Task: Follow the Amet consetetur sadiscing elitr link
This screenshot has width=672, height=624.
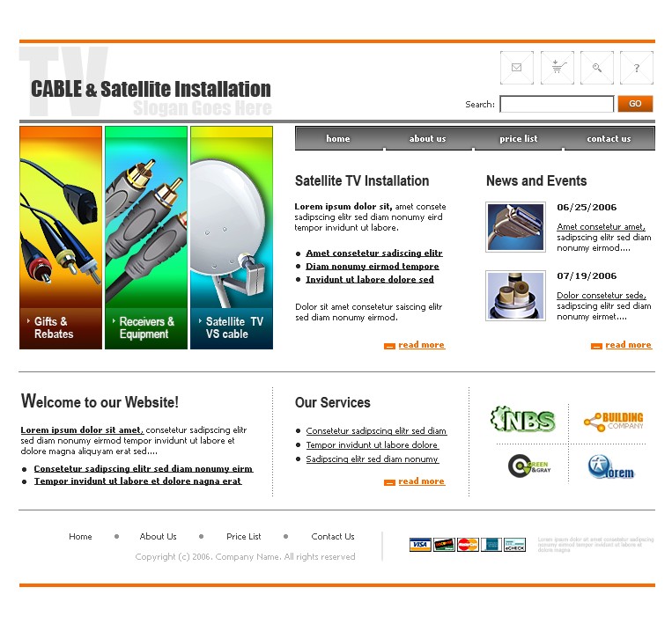Action: (374, 253)
